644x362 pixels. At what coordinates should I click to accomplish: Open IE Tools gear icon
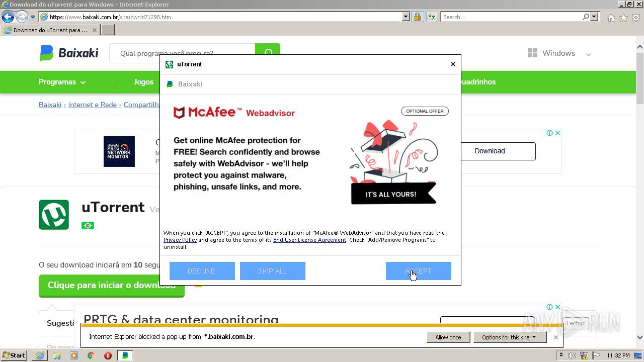pyautogui.click(x=636, y=18)
